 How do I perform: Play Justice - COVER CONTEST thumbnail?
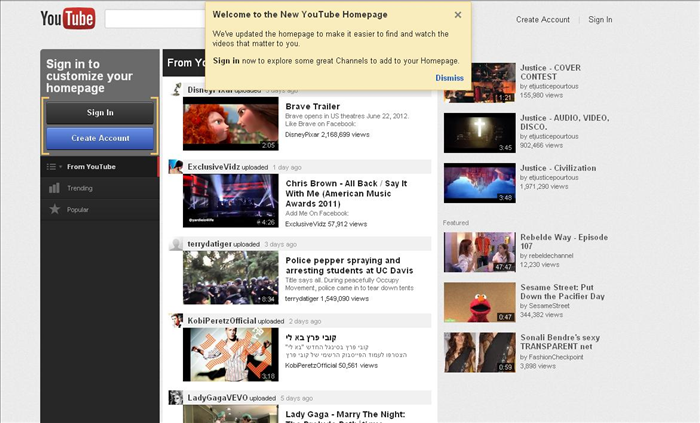pos(480,83)
